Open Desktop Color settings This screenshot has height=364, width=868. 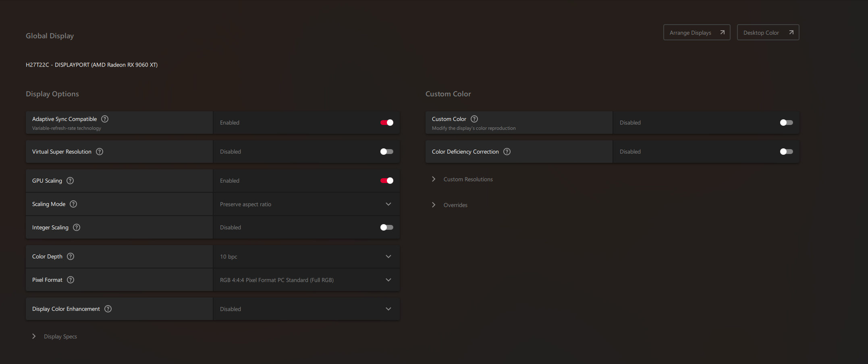(768, 33)
